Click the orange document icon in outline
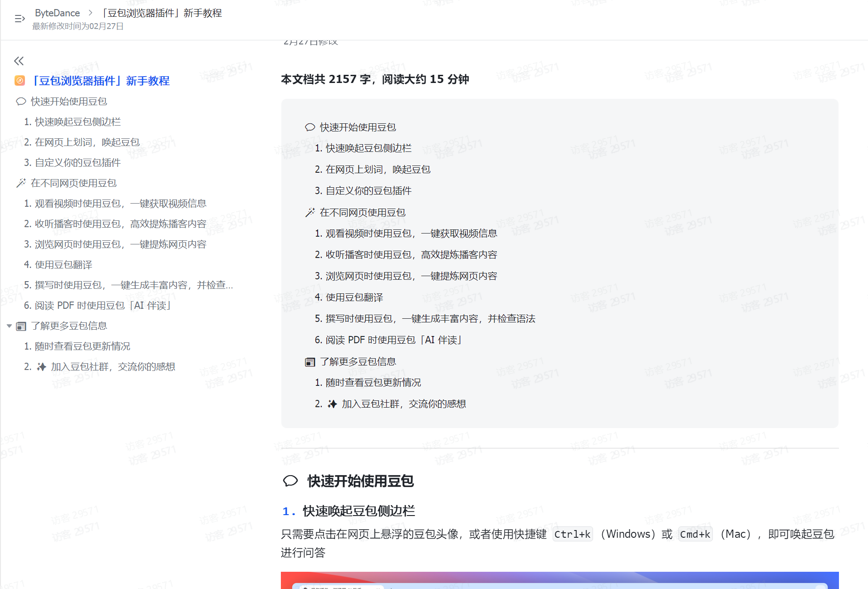 click(x=20, y=81)
